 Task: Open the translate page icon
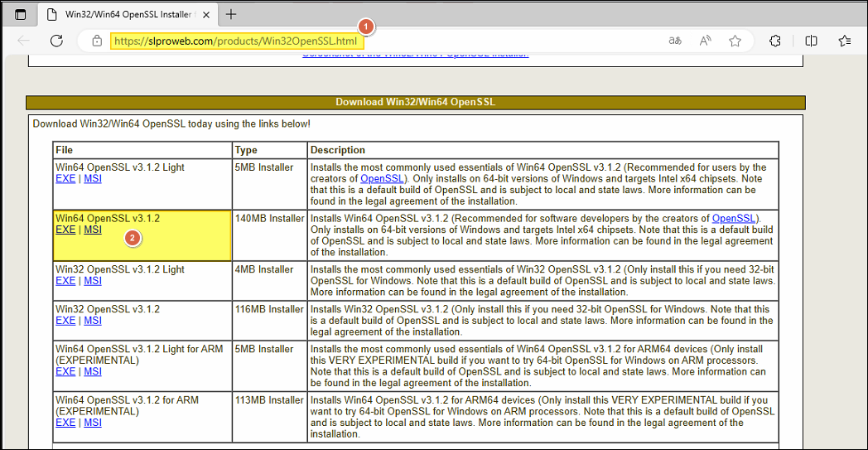pos(675,41)
